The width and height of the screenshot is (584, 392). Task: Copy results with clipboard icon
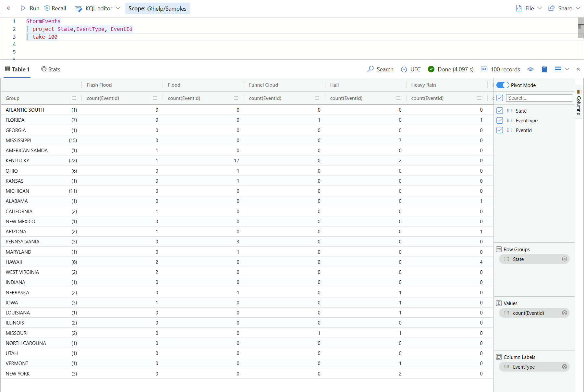(x=544, y=69)
